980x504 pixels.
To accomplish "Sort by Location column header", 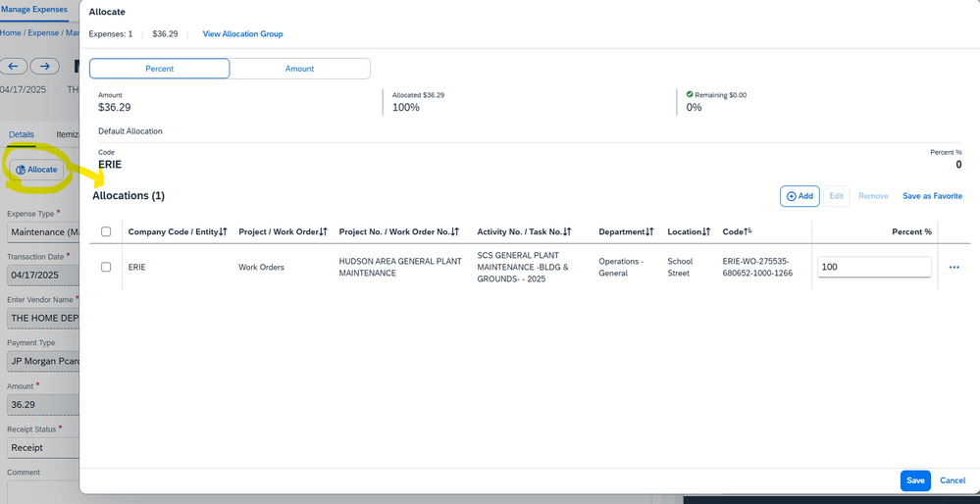I will [x=689, y=231].
